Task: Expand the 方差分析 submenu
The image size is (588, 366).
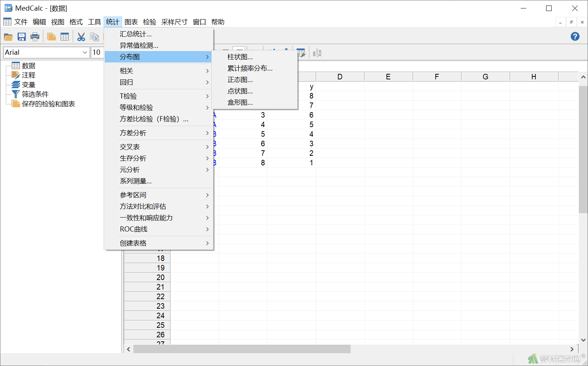Action: 159,133
